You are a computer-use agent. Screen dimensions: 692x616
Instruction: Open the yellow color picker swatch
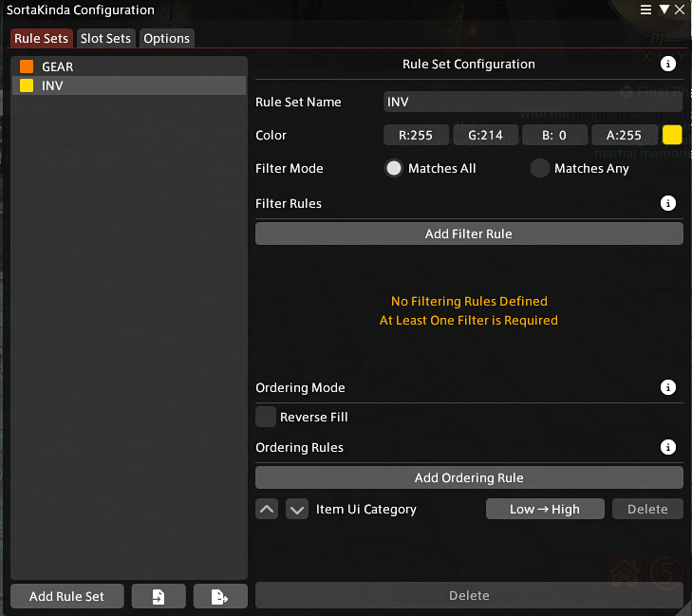pyautogui.click(x=672, y=135)
